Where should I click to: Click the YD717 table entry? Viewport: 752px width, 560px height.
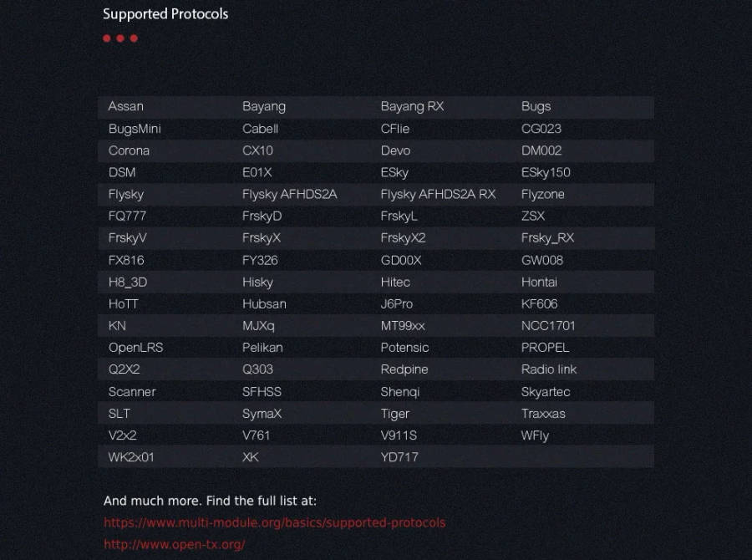(399, 457)
